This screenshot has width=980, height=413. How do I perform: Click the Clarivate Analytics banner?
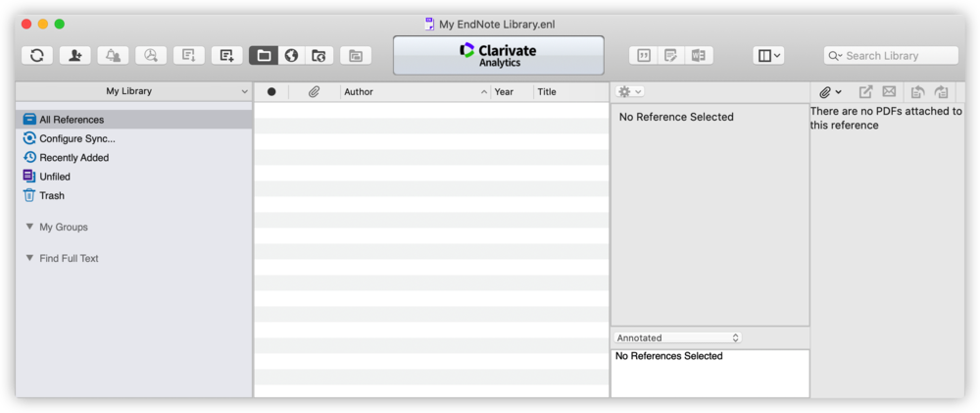point(499,55)
